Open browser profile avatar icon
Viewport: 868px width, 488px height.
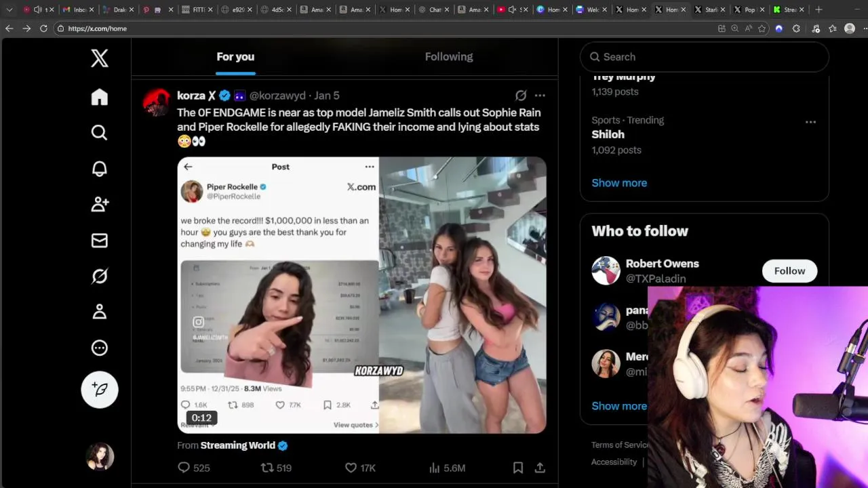850,28
